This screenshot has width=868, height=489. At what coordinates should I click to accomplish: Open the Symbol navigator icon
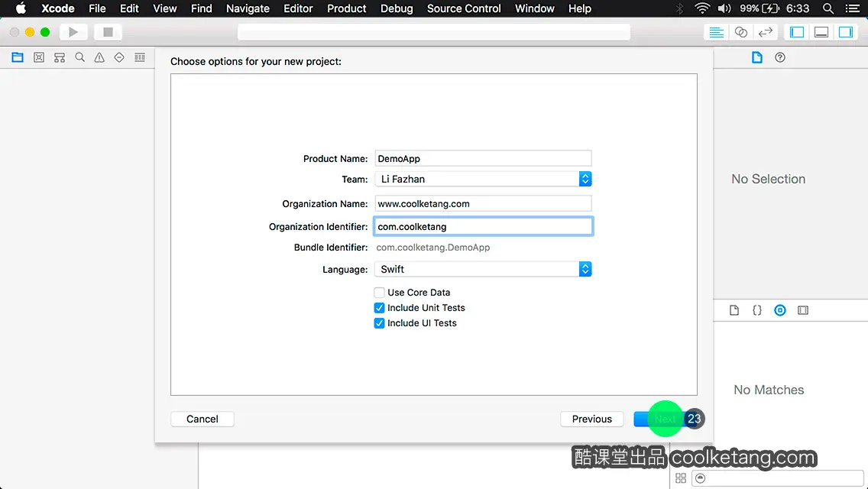click(x=60, y=57)
